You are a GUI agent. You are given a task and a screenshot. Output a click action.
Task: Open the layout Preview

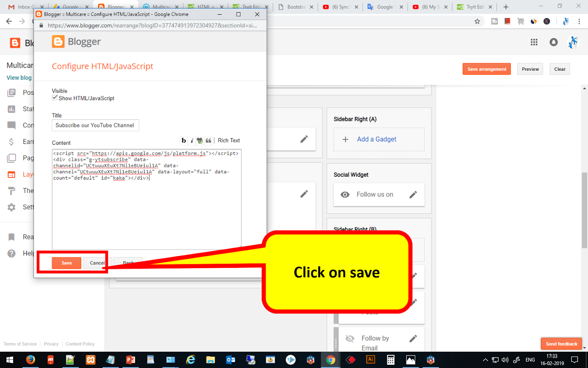click(x=530, y=69)
